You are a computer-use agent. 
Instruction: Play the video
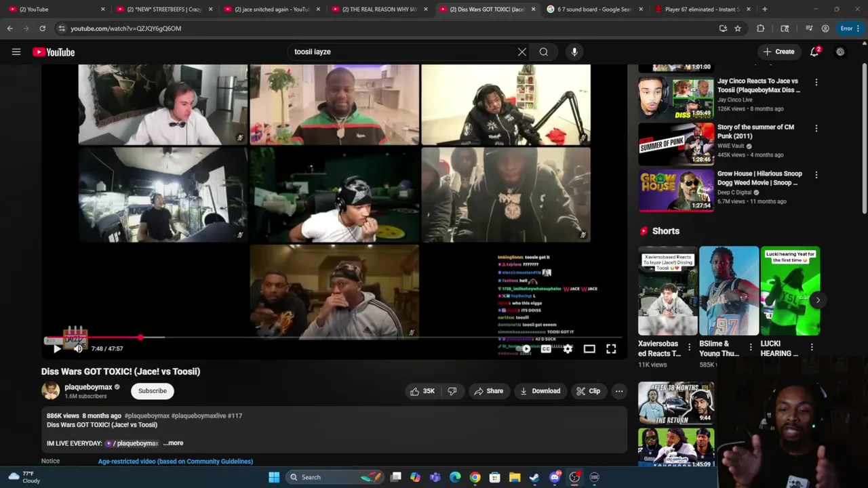(57, 349)
